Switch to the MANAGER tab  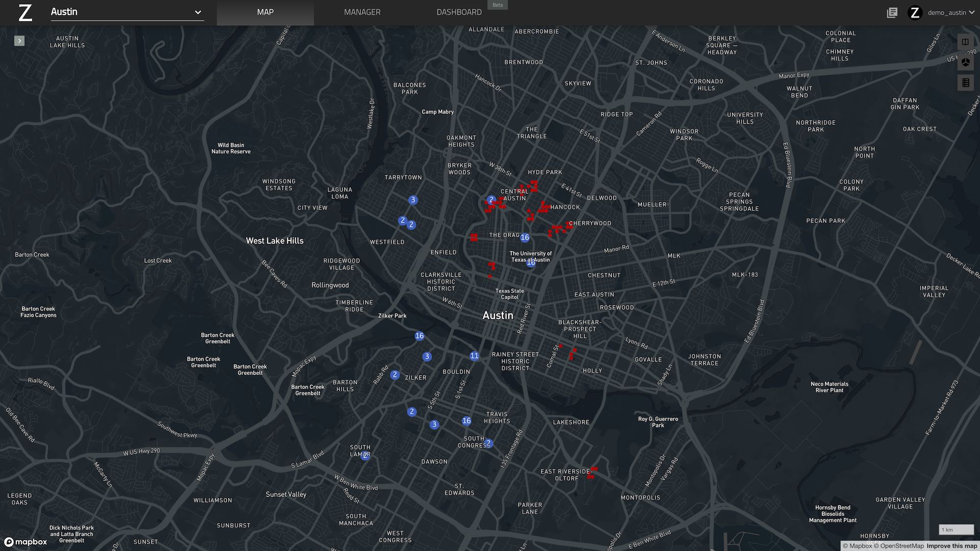362,12
